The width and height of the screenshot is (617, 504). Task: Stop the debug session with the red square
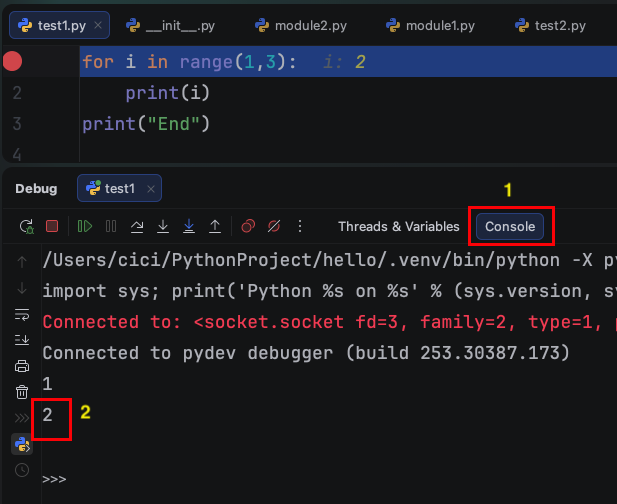coord(52,227)
